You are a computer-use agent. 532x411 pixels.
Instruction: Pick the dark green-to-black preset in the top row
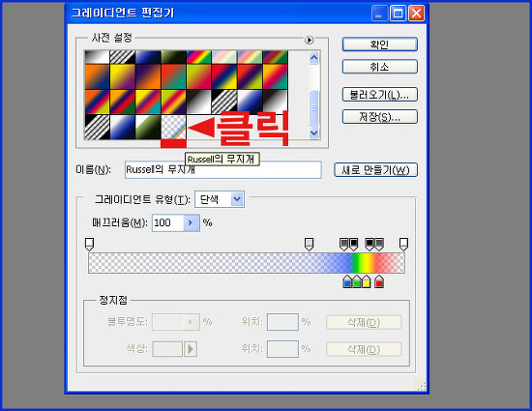173,57
